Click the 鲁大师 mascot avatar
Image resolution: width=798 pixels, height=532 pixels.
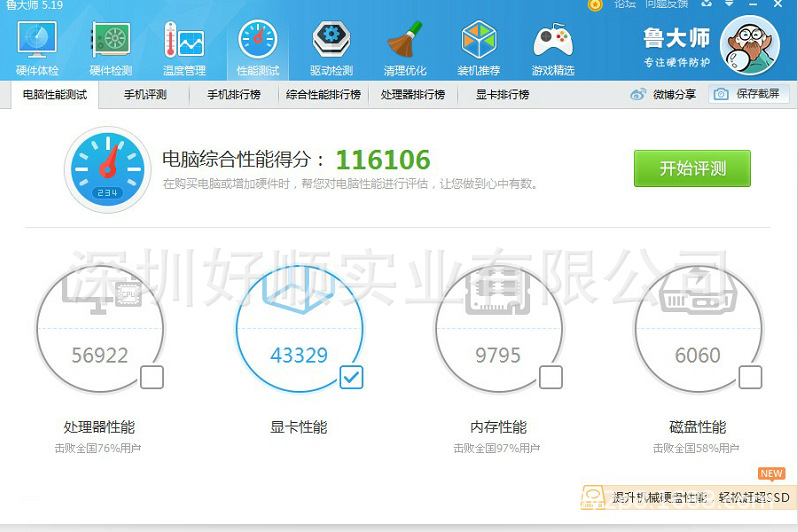(749, 45)
